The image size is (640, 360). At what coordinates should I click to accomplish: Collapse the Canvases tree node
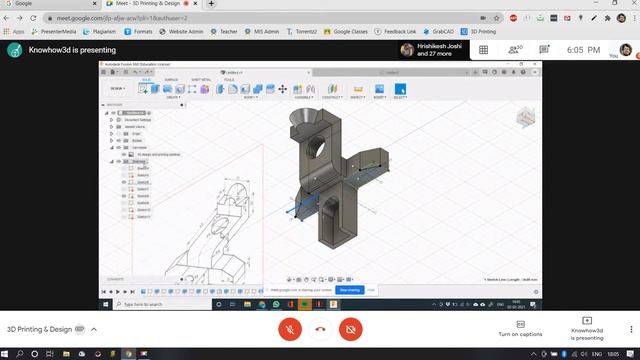pos(111,147)
